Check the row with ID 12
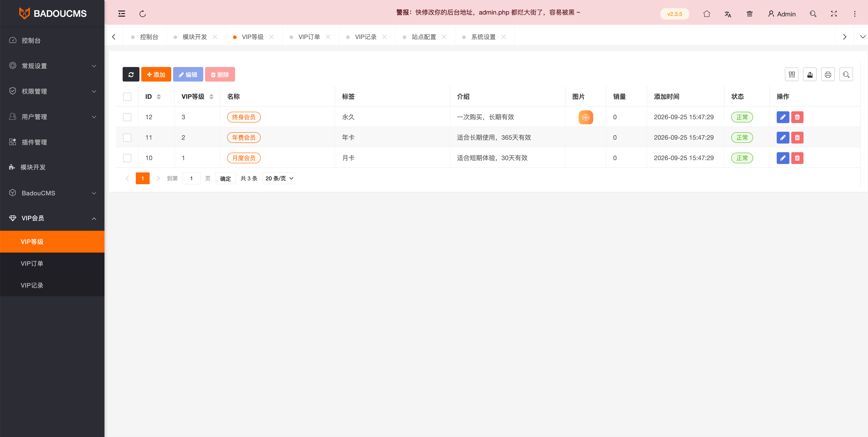868x437 pixels. (x=127, y=117)
